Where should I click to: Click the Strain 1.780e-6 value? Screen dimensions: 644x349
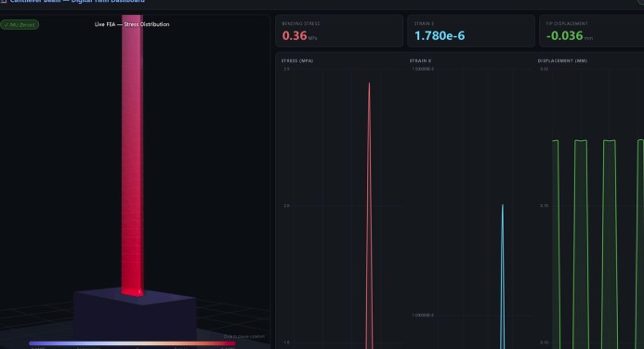pos(440,35)
